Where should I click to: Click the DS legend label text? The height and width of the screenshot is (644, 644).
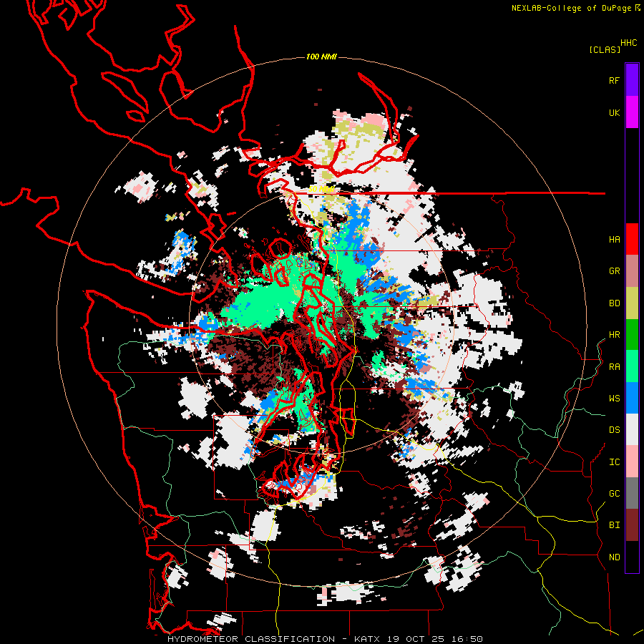pyautogui.click(x=614, y=430)
